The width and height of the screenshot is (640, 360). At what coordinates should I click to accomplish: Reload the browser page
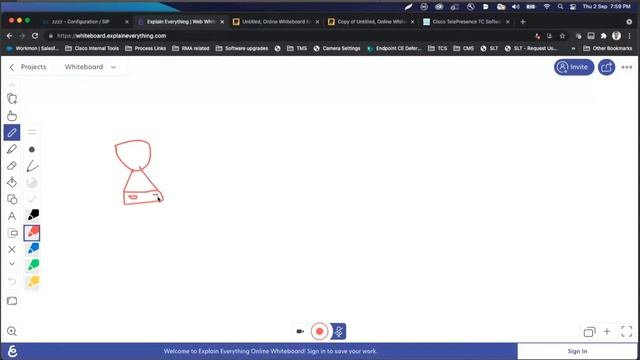click(35, 36)
